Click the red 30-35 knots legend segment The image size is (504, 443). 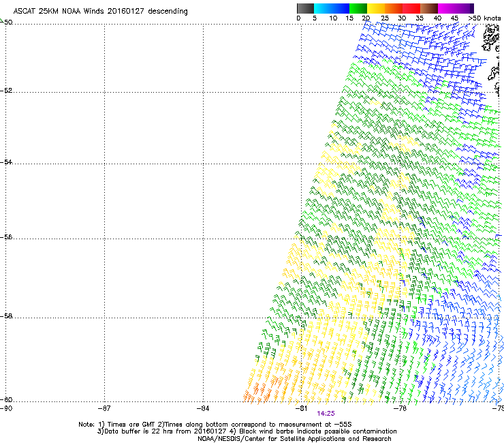411,8
